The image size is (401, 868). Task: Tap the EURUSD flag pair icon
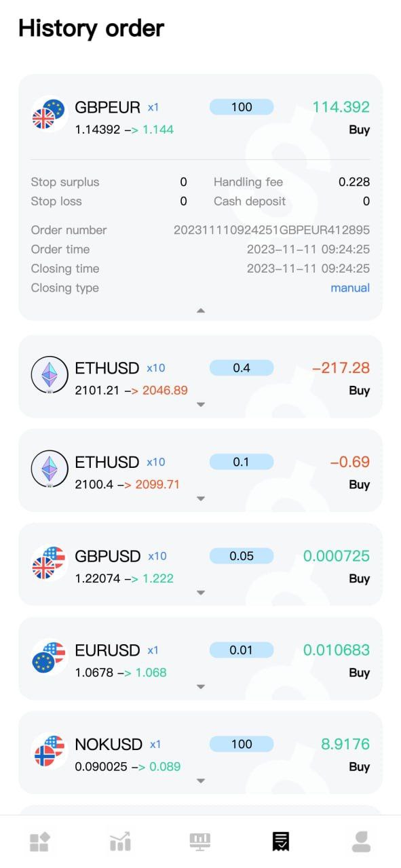tap(49, 656)
